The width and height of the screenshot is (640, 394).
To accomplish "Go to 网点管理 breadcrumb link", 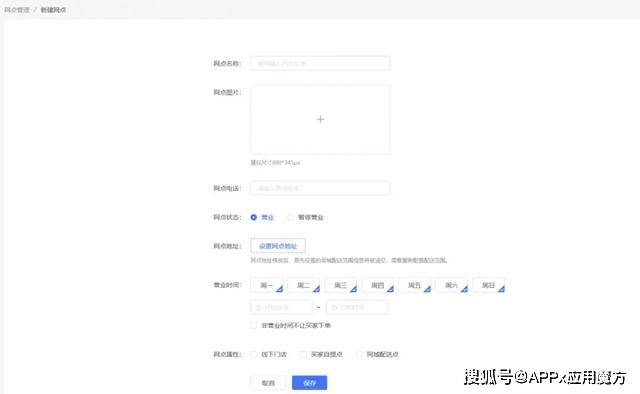I will (17, 10).
